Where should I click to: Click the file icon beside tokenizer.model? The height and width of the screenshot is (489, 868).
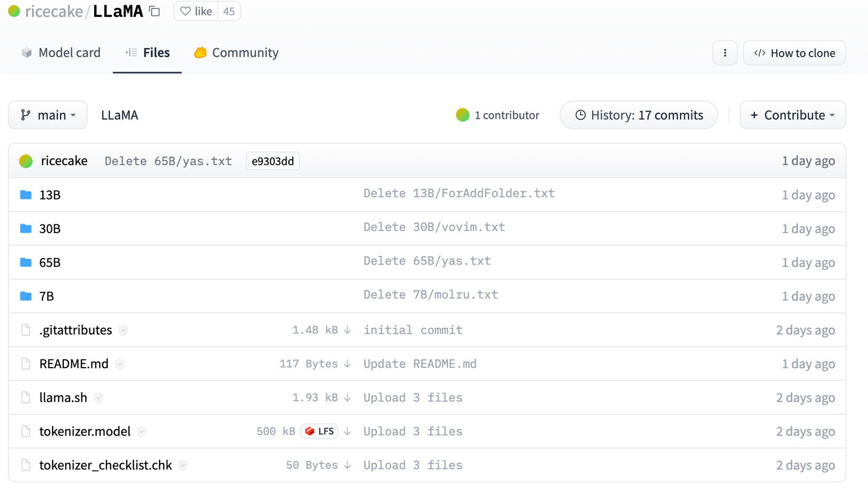click(26, 431)
